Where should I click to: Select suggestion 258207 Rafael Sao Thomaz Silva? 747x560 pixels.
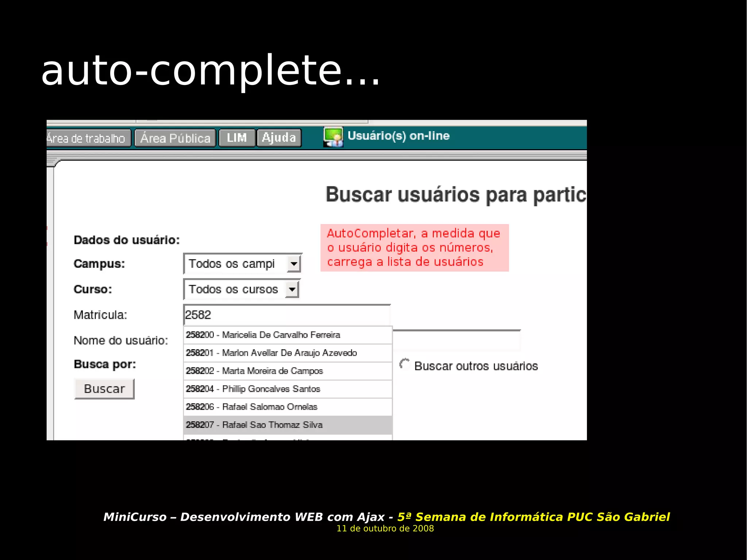(x=288, y=425)
